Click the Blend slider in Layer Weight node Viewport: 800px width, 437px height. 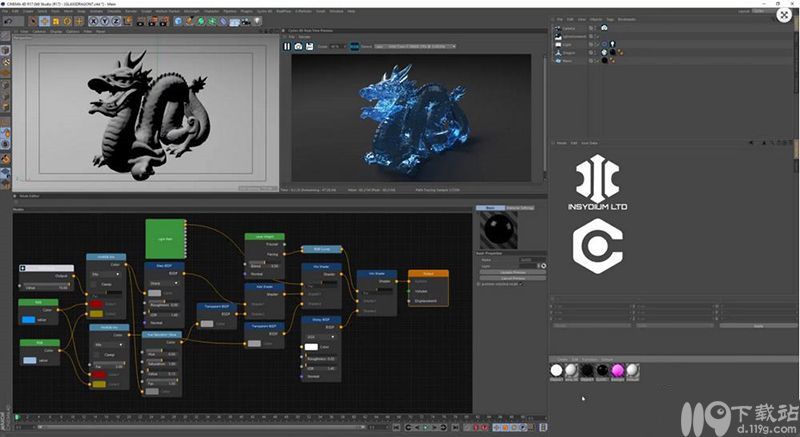click(265, 266)
